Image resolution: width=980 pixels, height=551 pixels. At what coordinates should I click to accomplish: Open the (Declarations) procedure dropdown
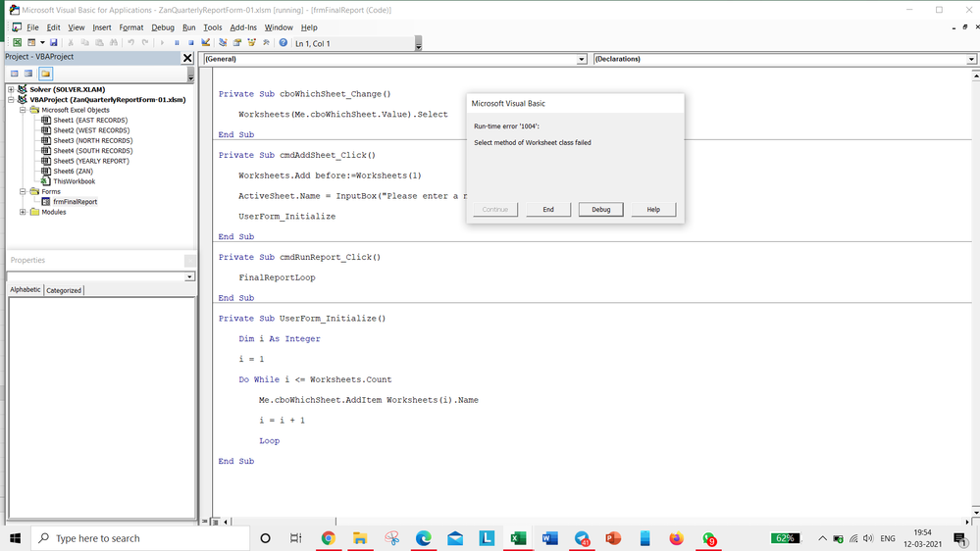[971, 59]
